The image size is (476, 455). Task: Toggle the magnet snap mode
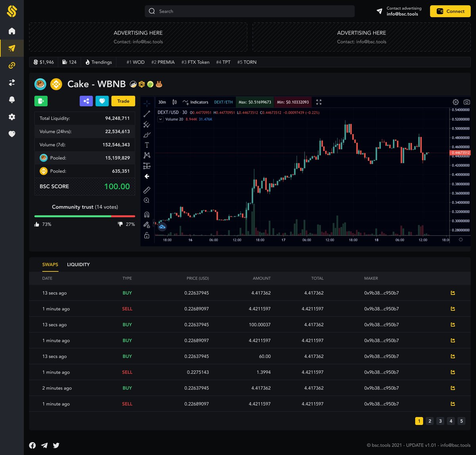(x=147, y=214)
